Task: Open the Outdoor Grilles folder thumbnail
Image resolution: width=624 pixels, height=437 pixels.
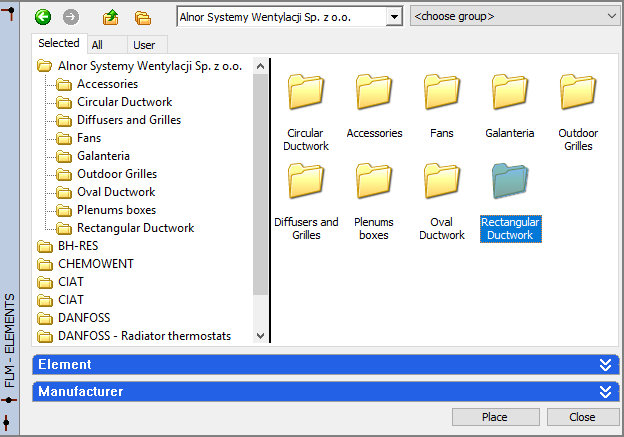Action: click(577, 96)
